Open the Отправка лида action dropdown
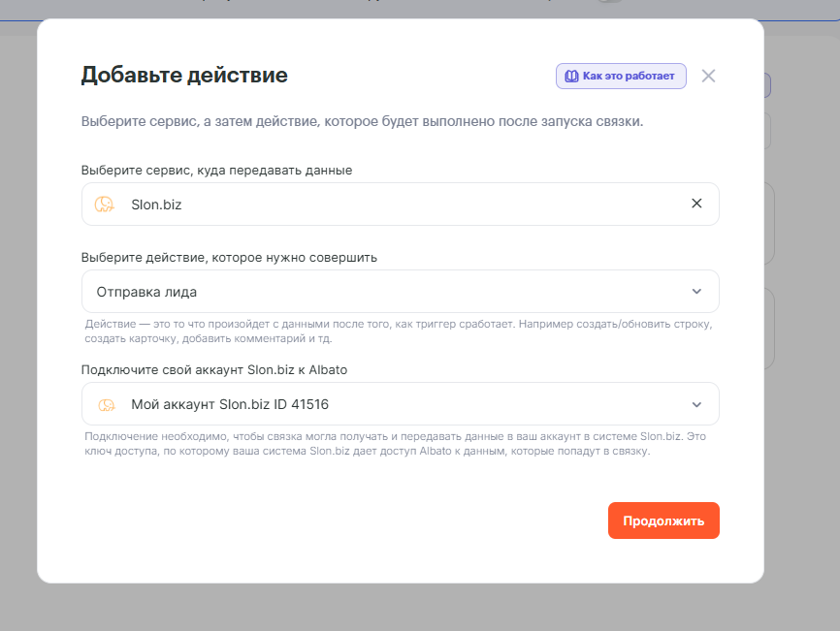 point(388,291)
